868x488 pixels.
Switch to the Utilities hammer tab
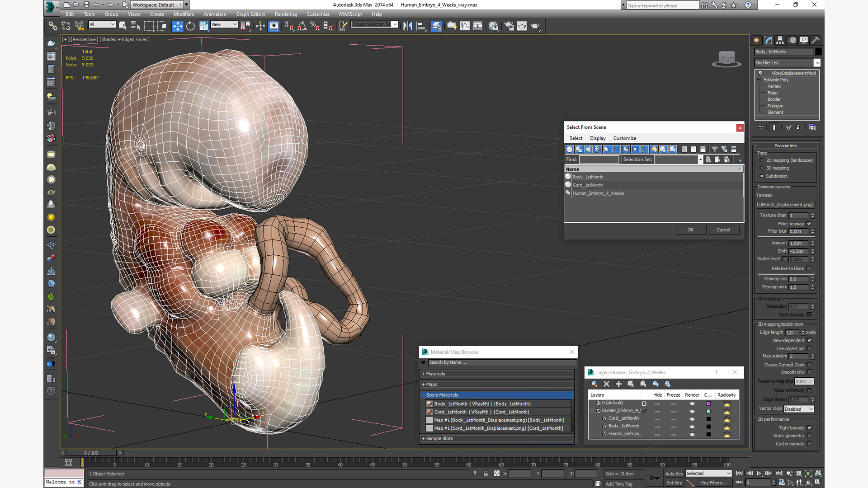tap(816, 40)
